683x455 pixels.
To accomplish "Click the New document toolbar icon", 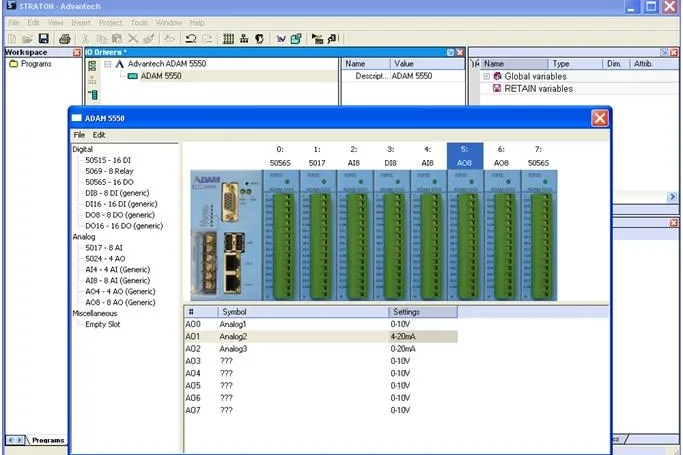I will coord(12,39).
